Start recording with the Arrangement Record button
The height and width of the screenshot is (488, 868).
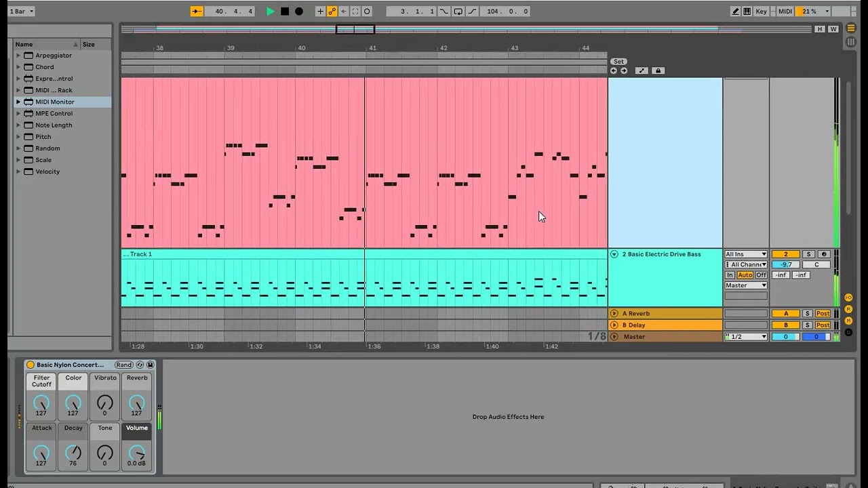coord(299,12)
